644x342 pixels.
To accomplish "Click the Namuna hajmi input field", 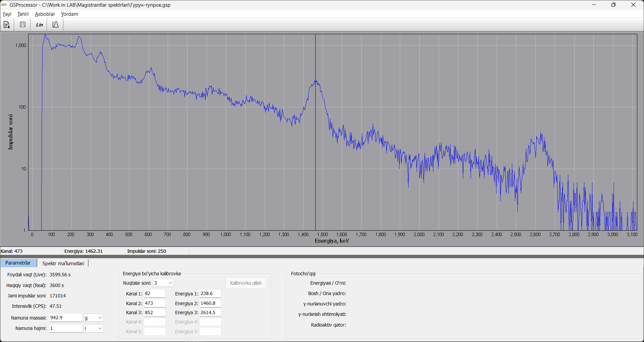I will (66, 328).
